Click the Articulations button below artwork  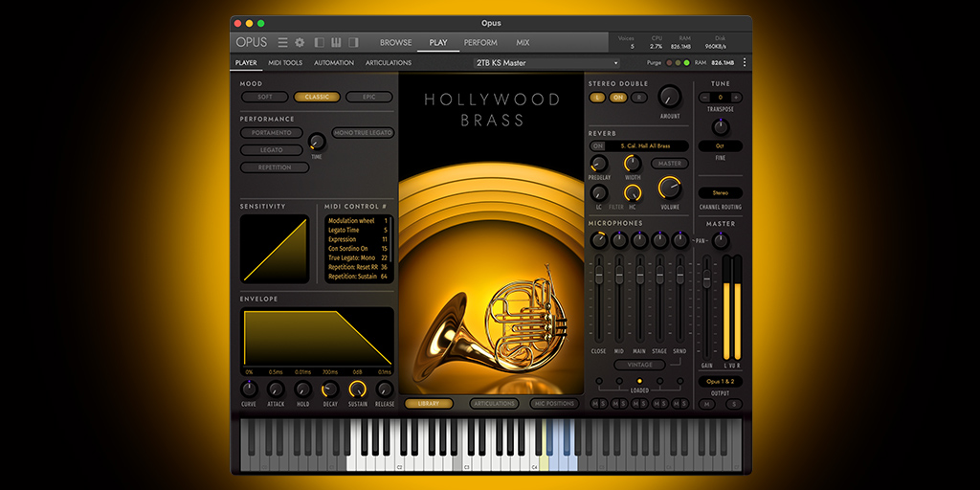click(494, 404)
